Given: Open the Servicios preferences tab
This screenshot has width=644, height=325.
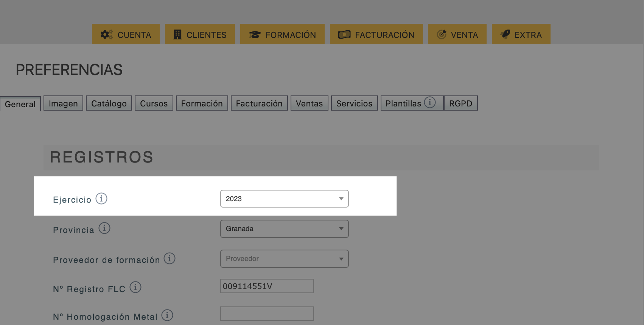Looking at the screenshot, I should [x=355, y=103].
